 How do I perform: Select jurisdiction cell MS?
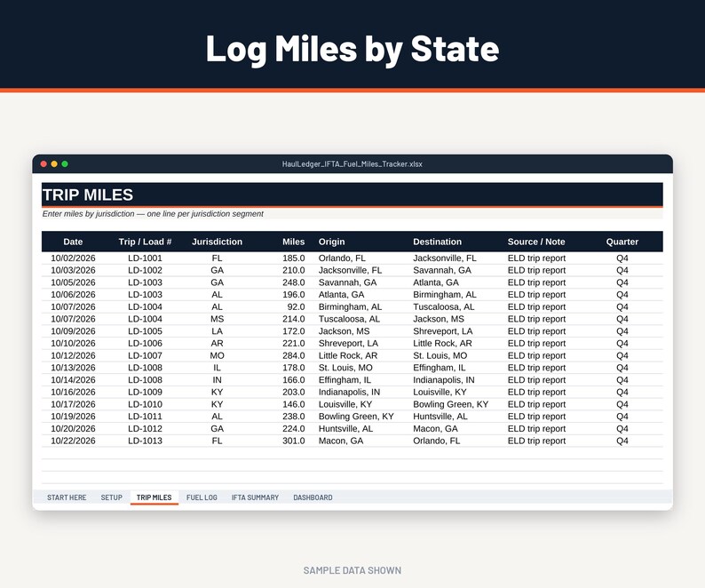218,319
